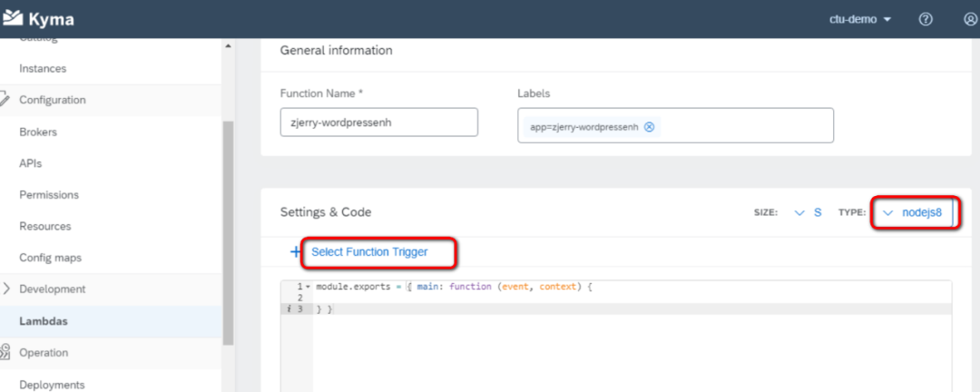Open Deployments in the sidebar
Screen dimensions: 980x392
coord(51,384)
